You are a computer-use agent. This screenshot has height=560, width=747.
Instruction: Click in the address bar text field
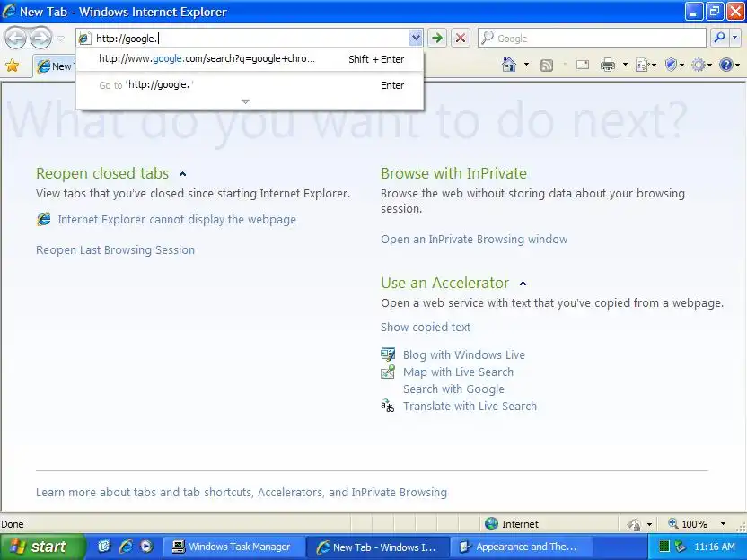pyautogui.click(x=250, y=38)
